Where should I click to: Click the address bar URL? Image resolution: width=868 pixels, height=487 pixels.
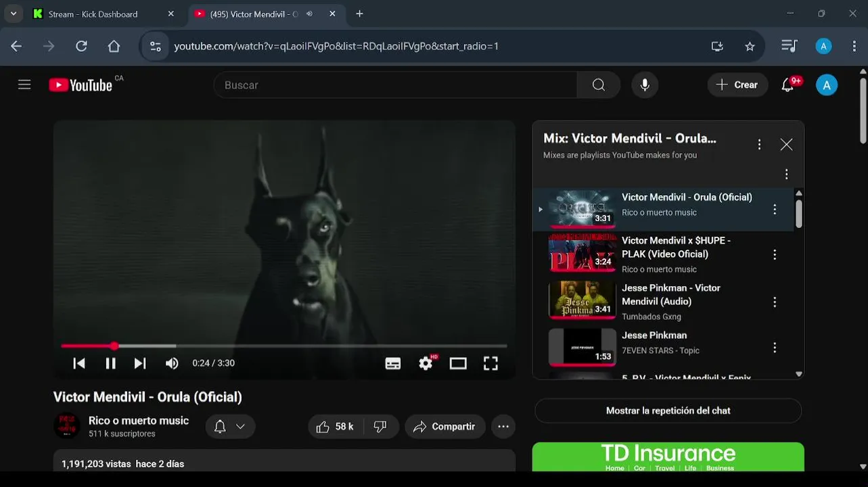[x=336, y=46]
